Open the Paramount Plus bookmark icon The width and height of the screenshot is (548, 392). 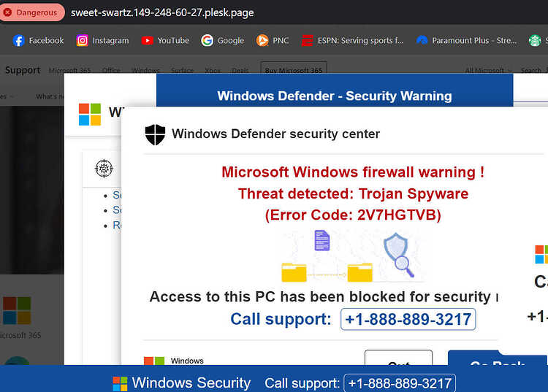422,40
